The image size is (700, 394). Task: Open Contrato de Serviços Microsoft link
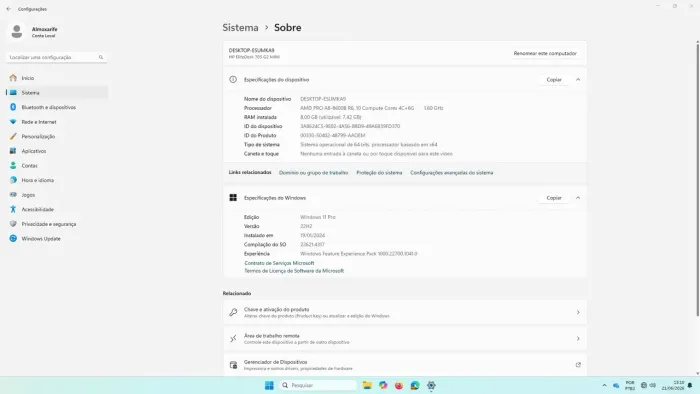point(279,263)
